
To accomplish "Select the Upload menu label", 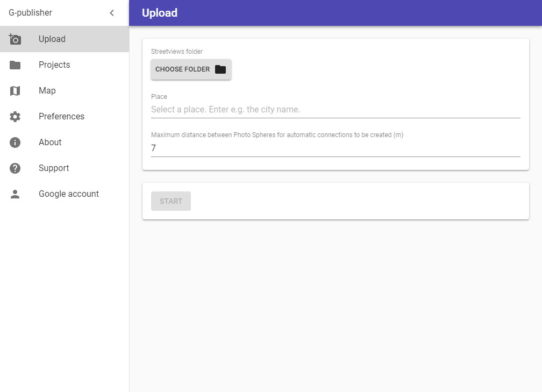I will tap(52, 39).
